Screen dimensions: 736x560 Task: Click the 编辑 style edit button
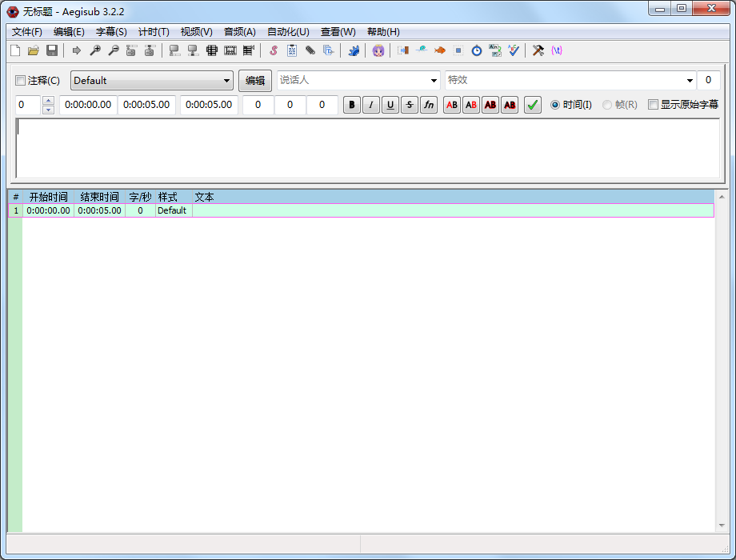(255, 81)
